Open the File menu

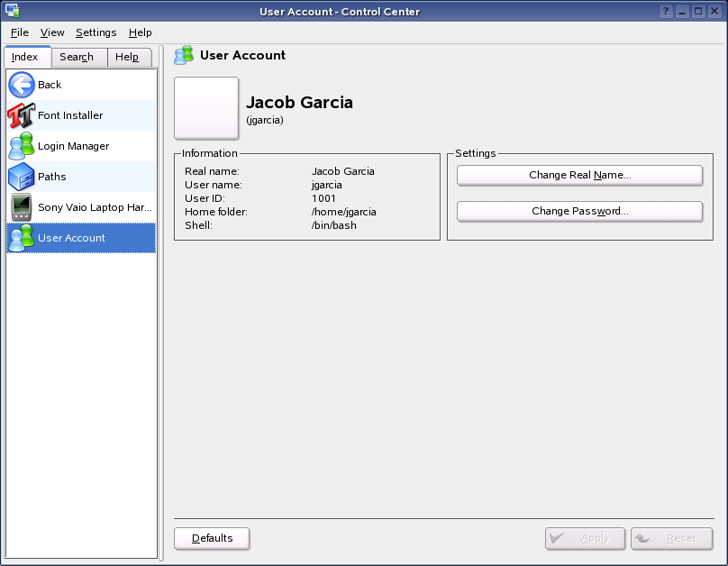click(x=20, y=32)
